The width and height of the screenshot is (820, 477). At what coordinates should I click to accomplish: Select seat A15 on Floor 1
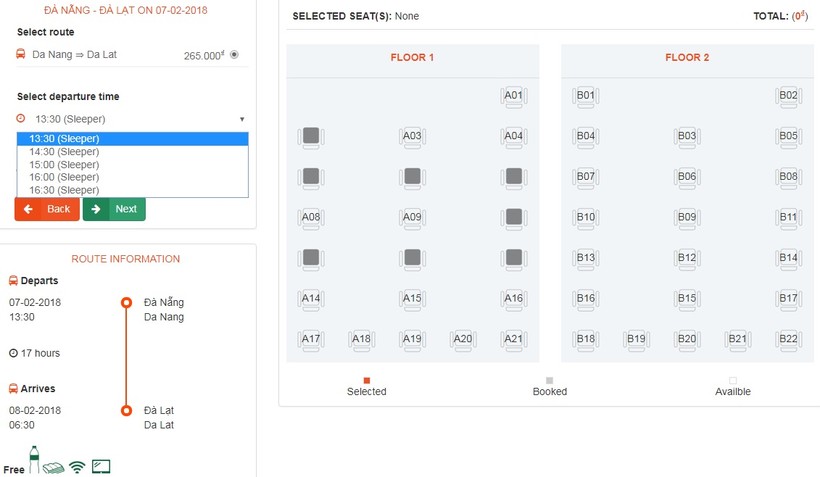tap(412, 298)
